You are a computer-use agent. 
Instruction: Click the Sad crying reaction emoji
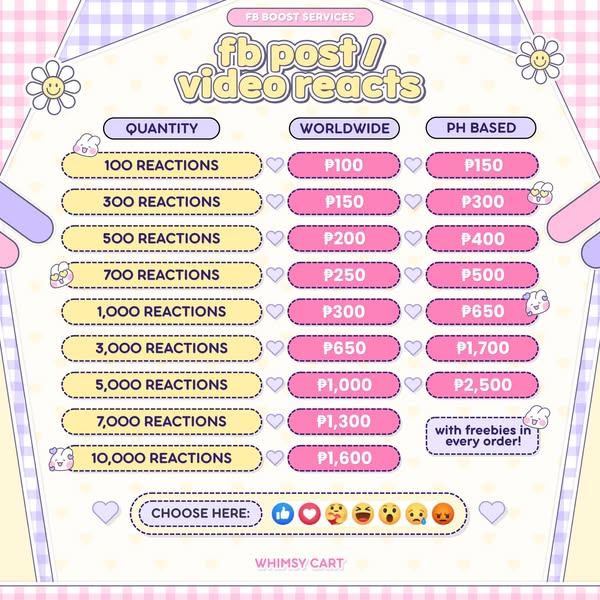[x=416, y=514]
